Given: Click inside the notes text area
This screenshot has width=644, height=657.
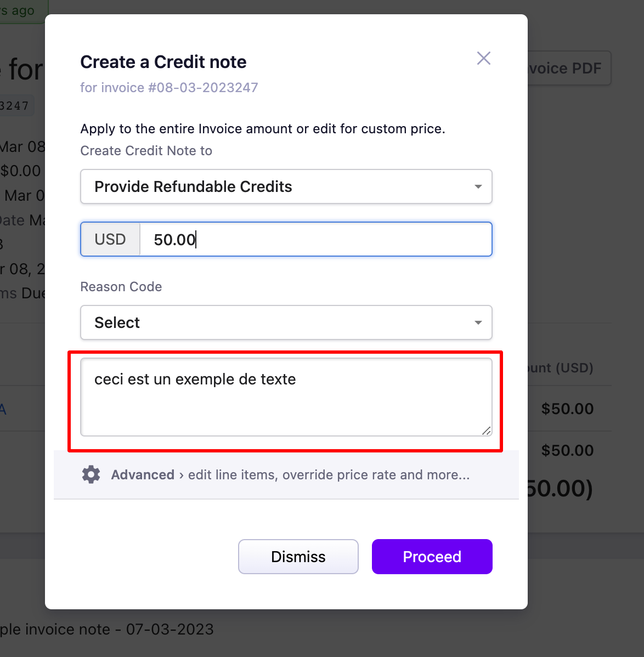Looking at the screenshot, I should coord(286,397).
